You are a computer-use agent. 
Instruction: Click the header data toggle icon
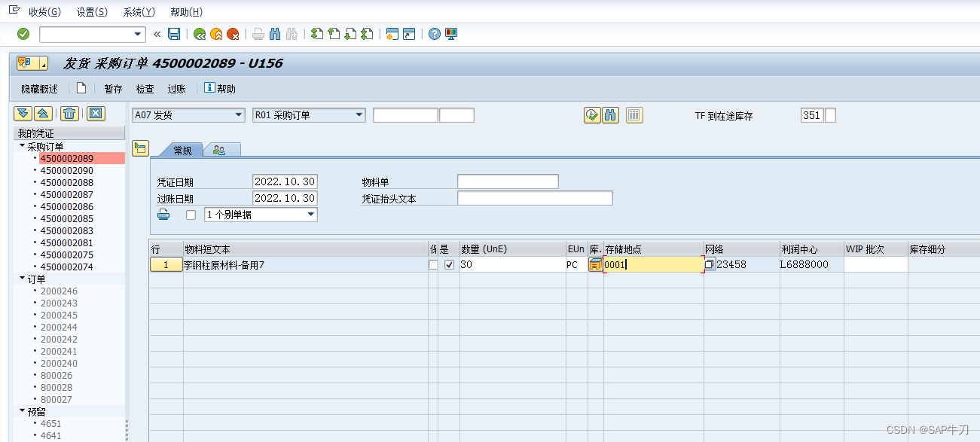[x=139, y=148]
